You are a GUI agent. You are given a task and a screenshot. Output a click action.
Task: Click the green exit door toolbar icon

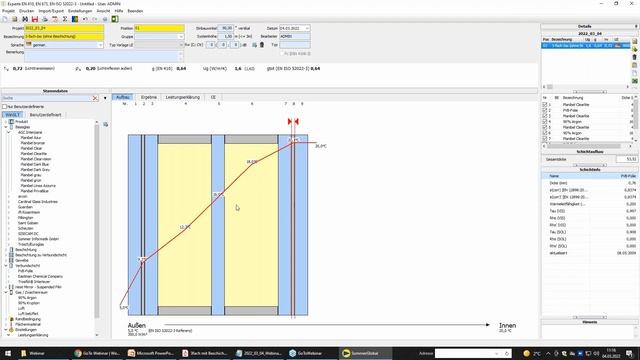115,19
